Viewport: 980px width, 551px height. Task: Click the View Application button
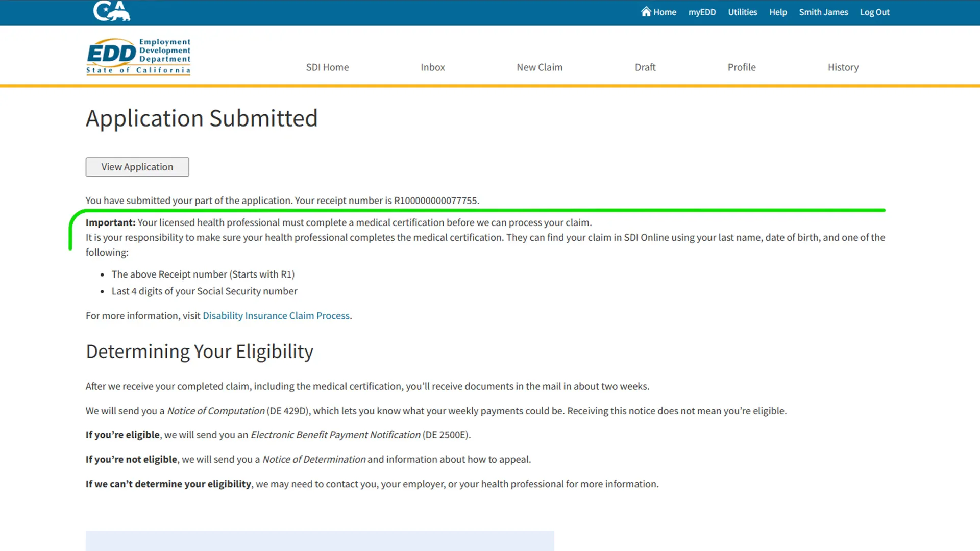click(137, 167)
